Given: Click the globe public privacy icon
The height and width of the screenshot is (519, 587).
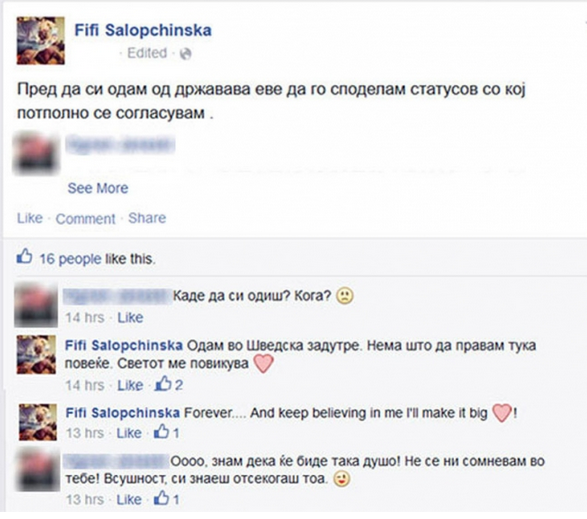Looking at the screenshot, I should [186, 54].
